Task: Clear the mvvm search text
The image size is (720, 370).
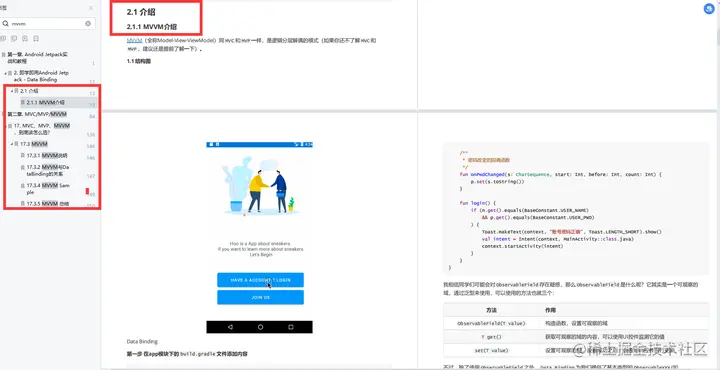Action: (x=88, y=23)
